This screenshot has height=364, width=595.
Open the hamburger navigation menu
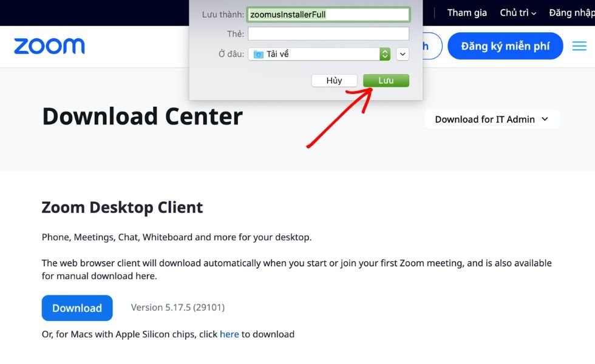[x=579, y=45]
